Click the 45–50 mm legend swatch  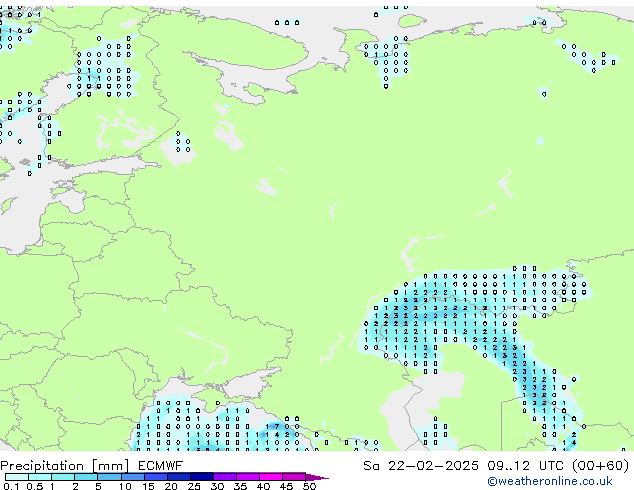pyautogui.click(x=294, y=477)
